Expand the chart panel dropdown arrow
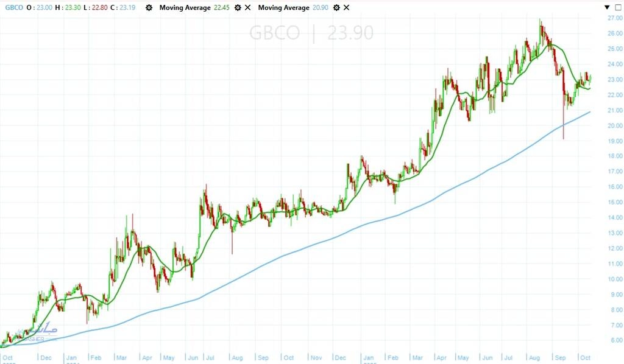The image size is (624, 364). (607, 7)
